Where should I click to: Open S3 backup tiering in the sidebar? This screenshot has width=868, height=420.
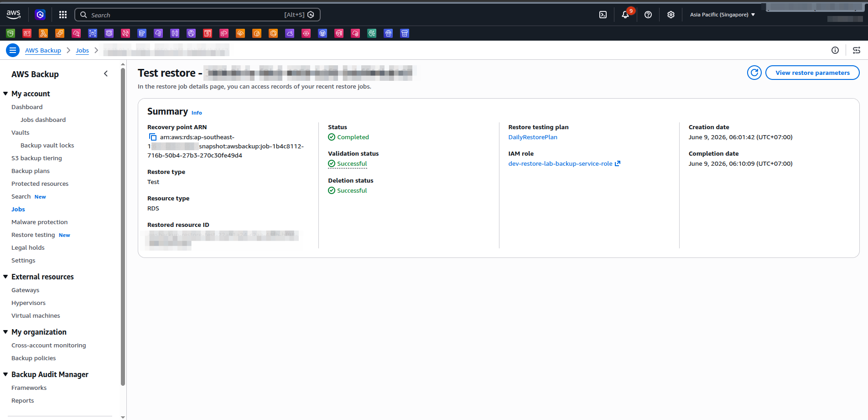(36, 158)
